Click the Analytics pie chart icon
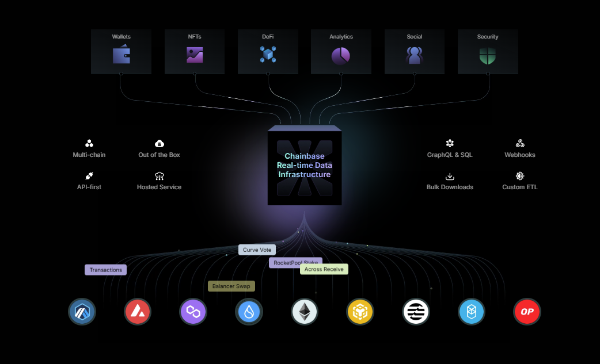 [340, 56]
